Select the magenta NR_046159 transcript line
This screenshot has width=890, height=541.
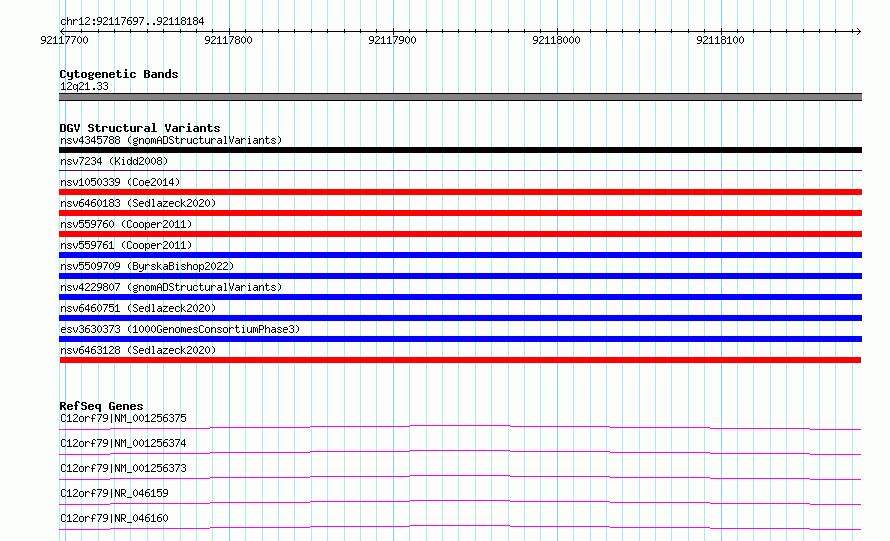tap(460, 502)
